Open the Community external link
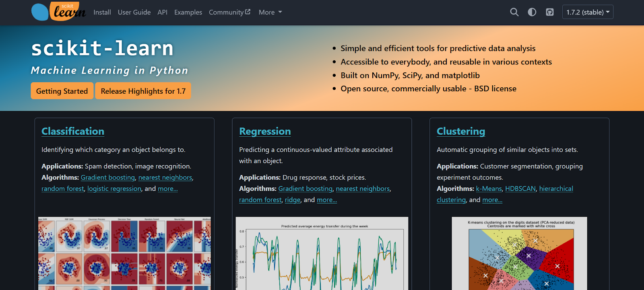The image size is (644, 290). 229,12
